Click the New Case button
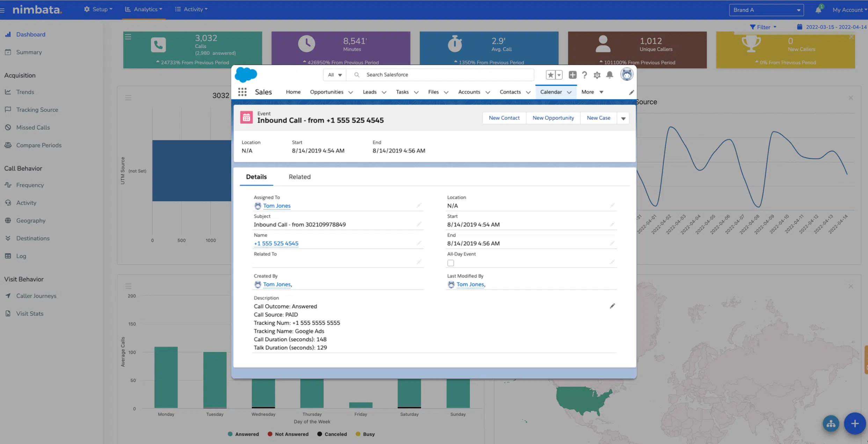868x444 pixels. pos(598,118)
